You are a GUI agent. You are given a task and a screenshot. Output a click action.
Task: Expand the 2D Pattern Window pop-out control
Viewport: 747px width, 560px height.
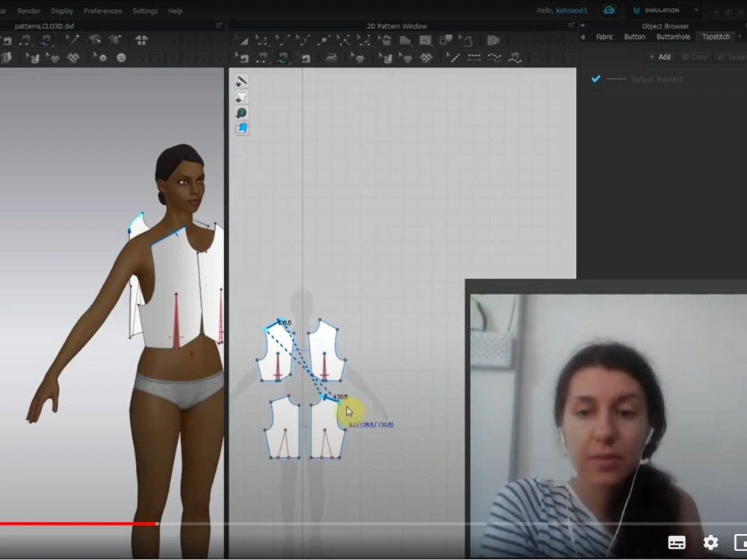pyautogui.click(x=571, y=25)
